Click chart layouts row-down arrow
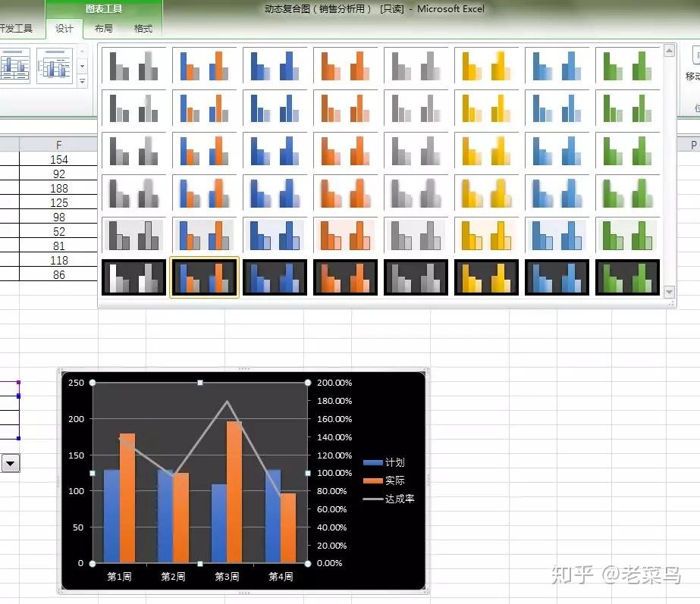700x604 pixels. 82,67
